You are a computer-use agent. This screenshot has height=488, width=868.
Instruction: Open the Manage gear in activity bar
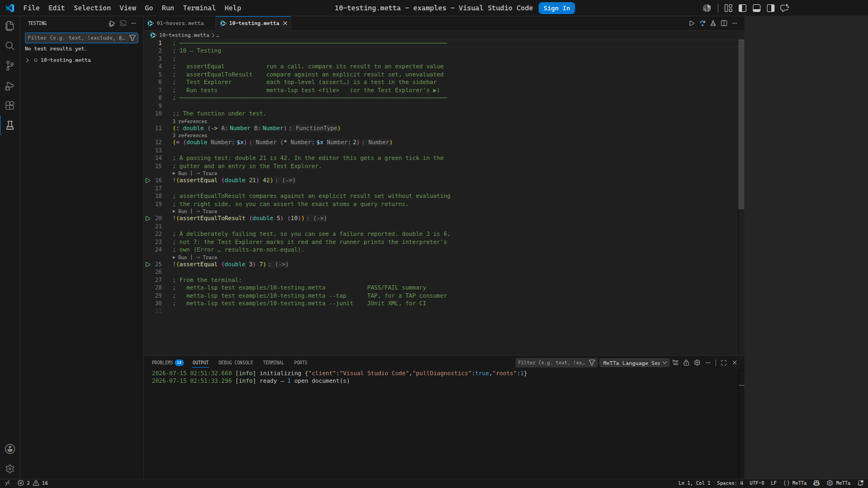(10, 469)
